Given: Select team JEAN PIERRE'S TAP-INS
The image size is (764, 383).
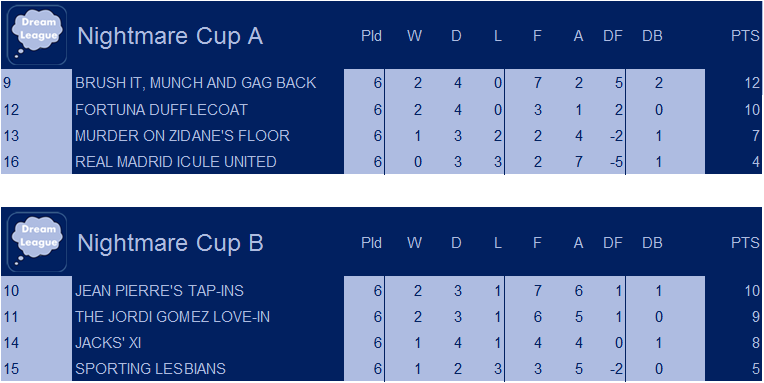Looking at the screenshot, I should pyautogui.click(x=159, y=291).
